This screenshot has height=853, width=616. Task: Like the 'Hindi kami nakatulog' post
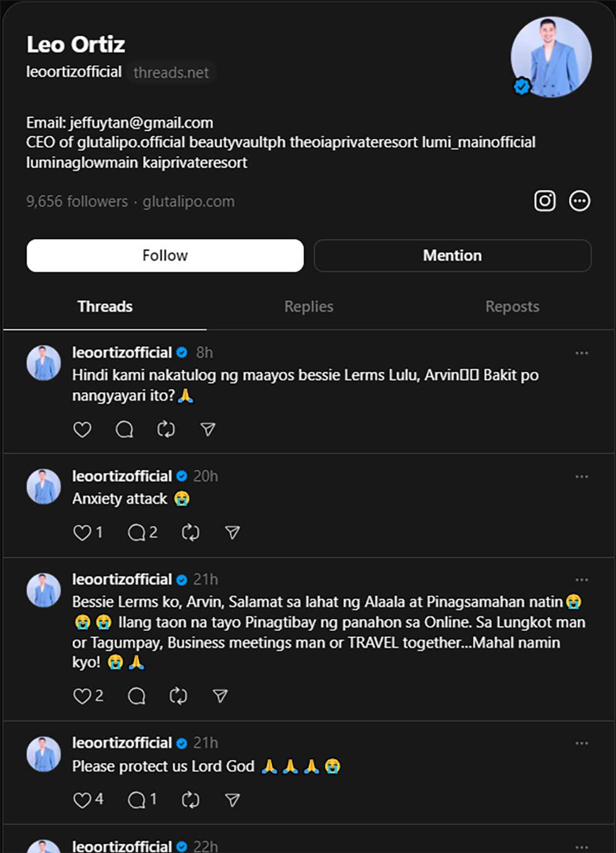82,429
